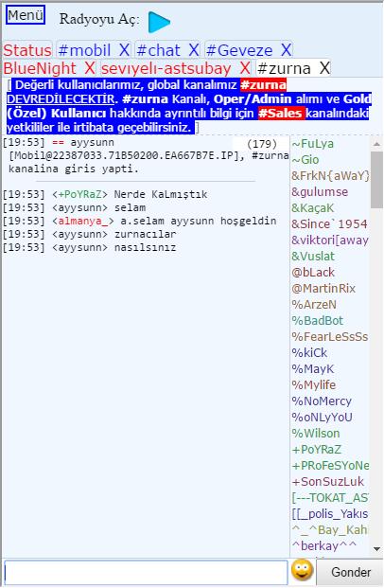Close the #zurna tab
The width and height of the screenshot is (384, 588).
tap(324, 68)
